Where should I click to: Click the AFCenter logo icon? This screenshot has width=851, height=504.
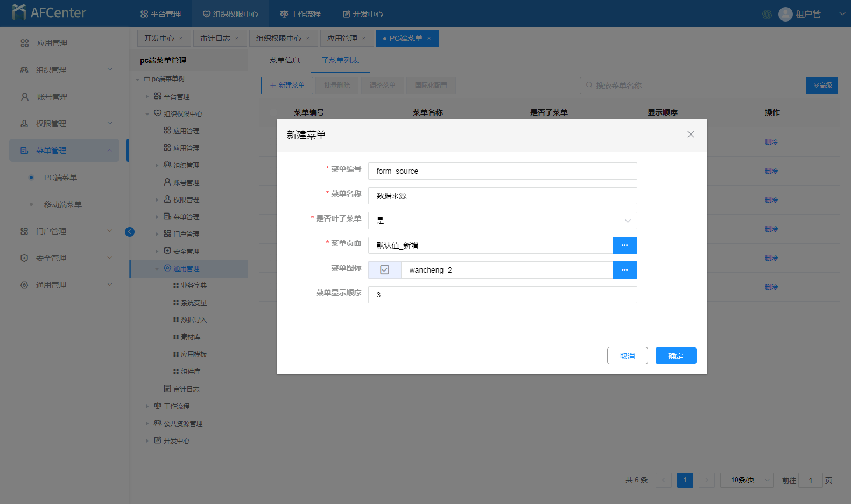click(x=19, y=12)
